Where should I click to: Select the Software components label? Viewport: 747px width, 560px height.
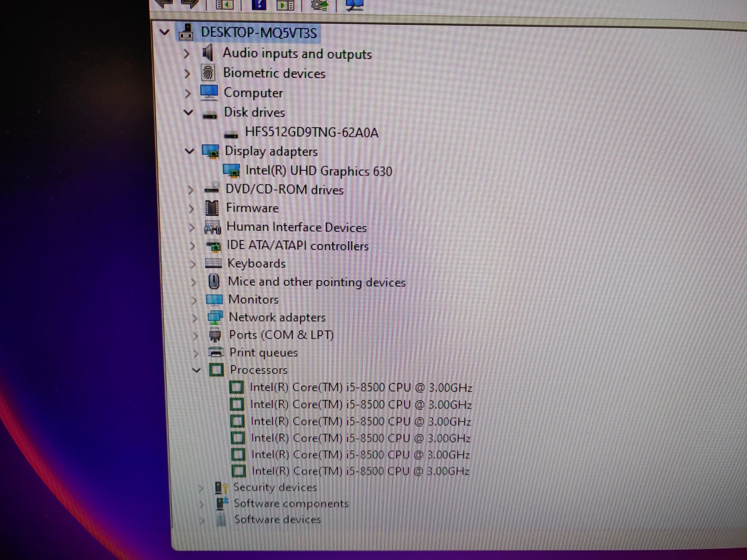(x=291, y=503)
